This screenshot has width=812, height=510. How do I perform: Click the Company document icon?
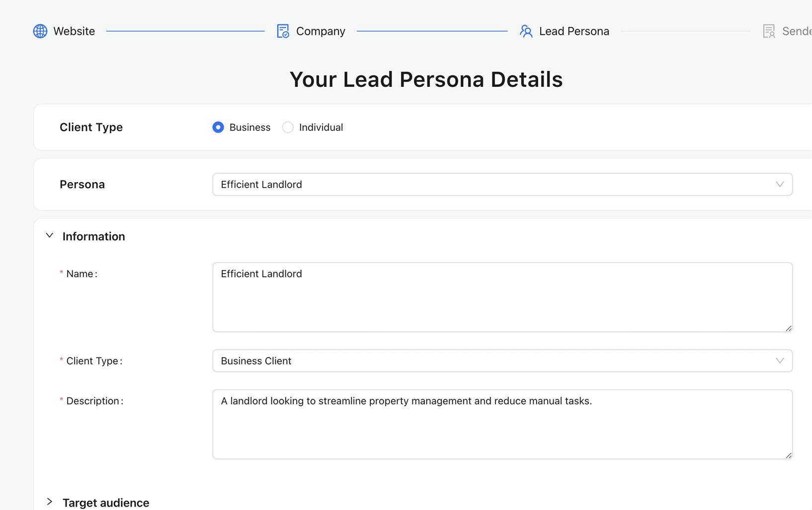(283, 31)
